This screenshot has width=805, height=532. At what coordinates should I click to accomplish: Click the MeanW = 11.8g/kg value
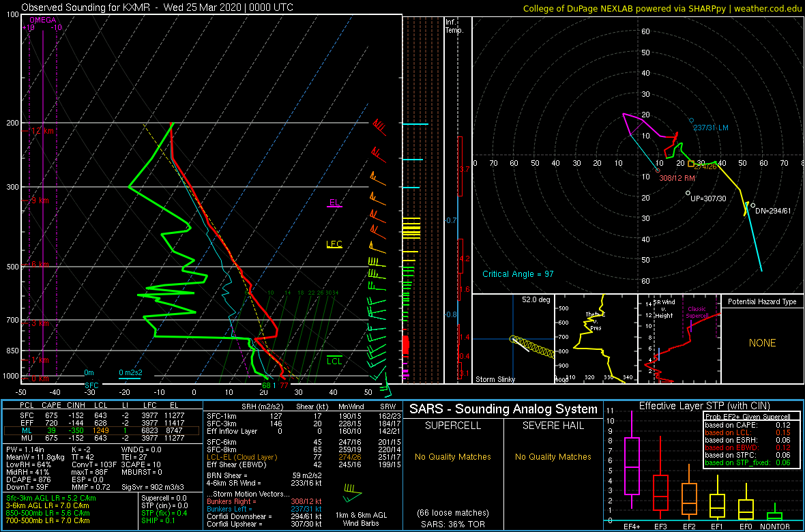coord(34,457)
